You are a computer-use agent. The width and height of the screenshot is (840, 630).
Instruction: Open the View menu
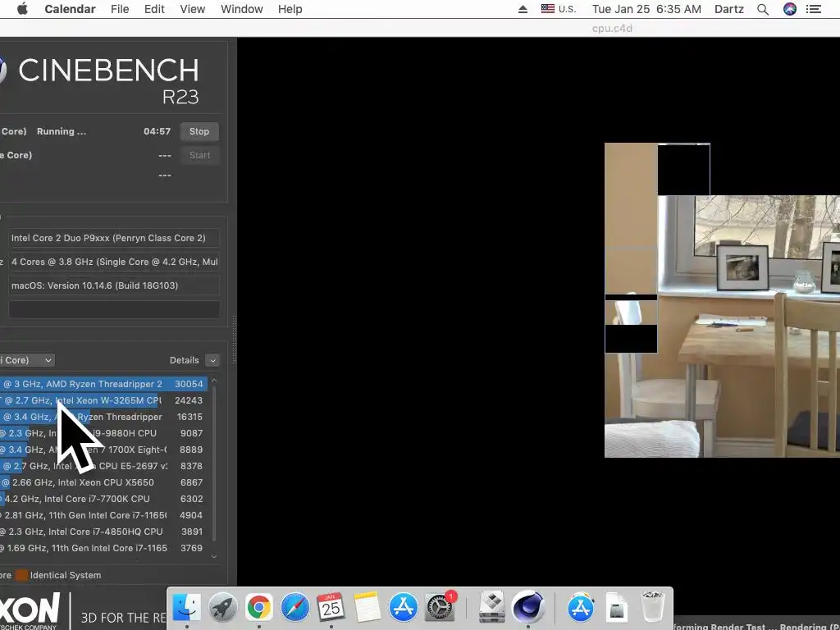click(192, 9)
